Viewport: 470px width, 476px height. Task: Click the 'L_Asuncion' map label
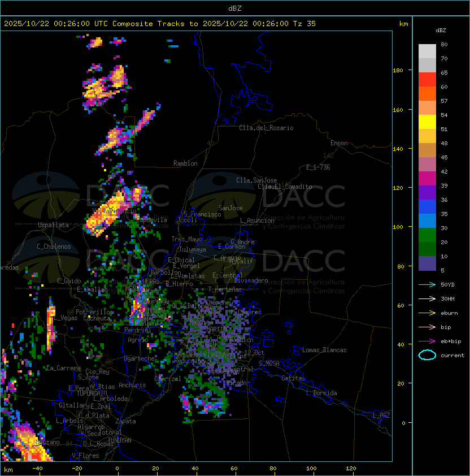257,220
